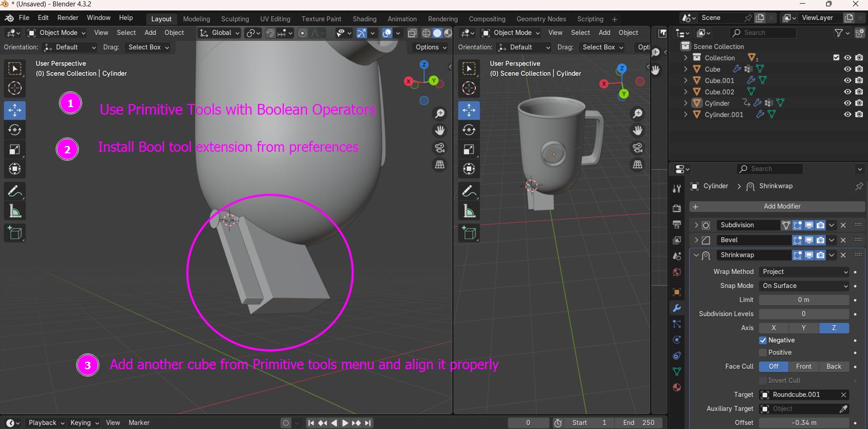
Task: Hide Cylinder.001 in viewport via eye icon
Action: [x=848, y=114]
